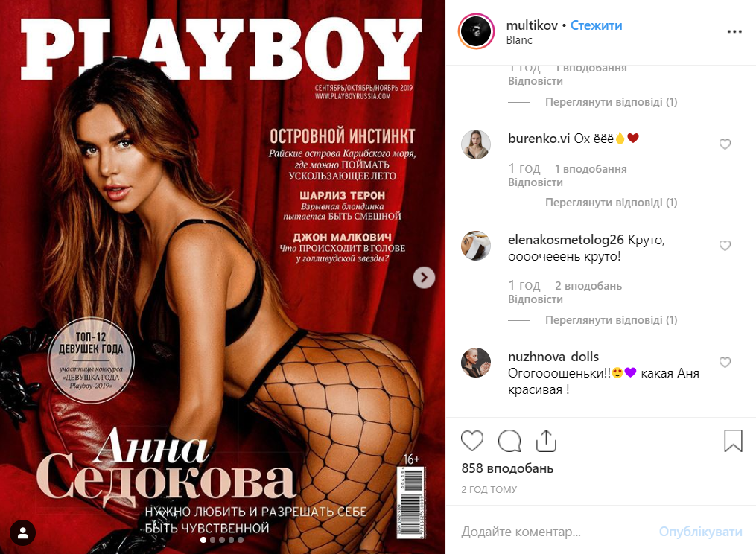Like the nuzhnova_dolls comment
This screenshot has height=554, width=756.
725,362
